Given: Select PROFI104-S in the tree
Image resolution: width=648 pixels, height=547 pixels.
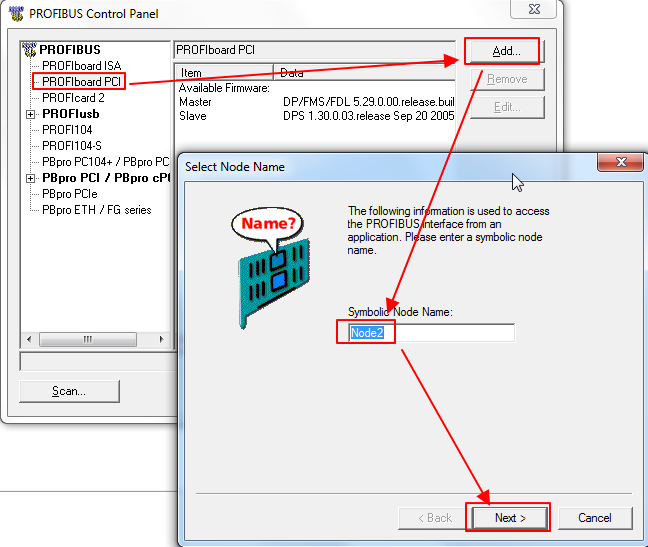Looking at the screenshot, I should click(x=72, y=146).
